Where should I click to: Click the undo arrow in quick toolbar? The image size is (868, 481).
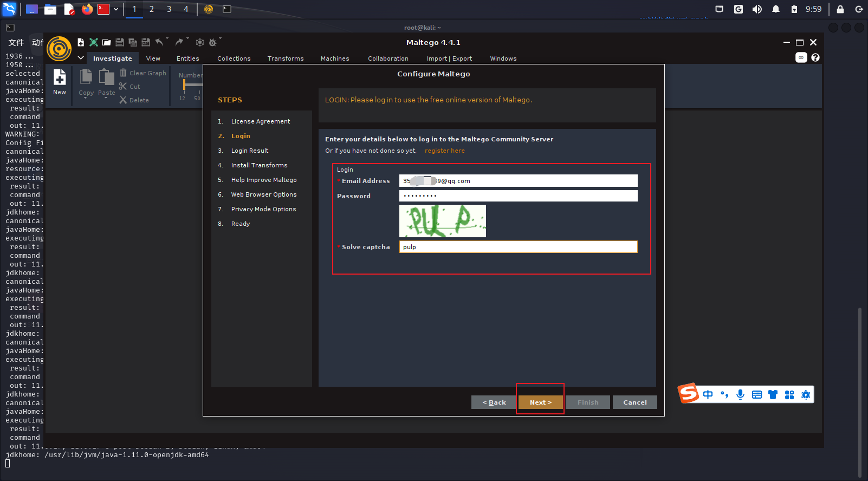[159, 42]
